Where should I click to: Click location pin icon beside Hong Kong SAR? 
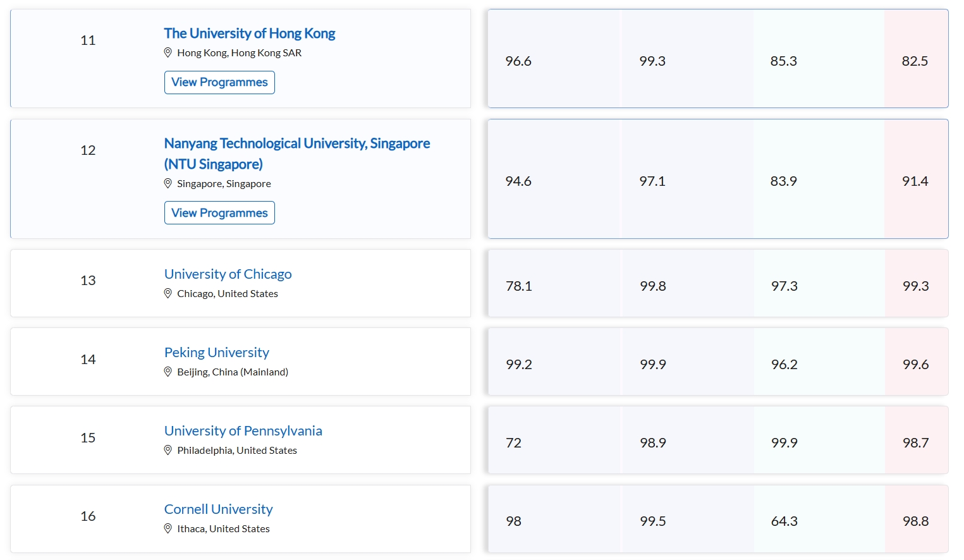coord(168,52)
